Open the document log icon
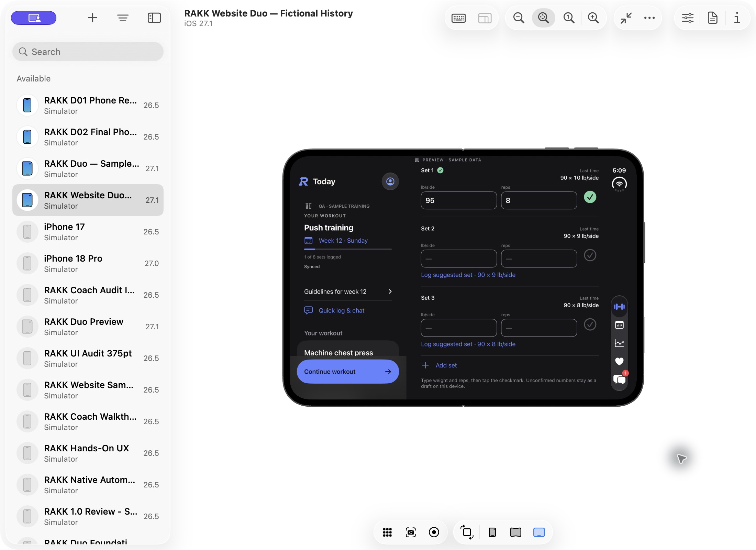This screenshot has height=550, width=756. tap(712, 18)
